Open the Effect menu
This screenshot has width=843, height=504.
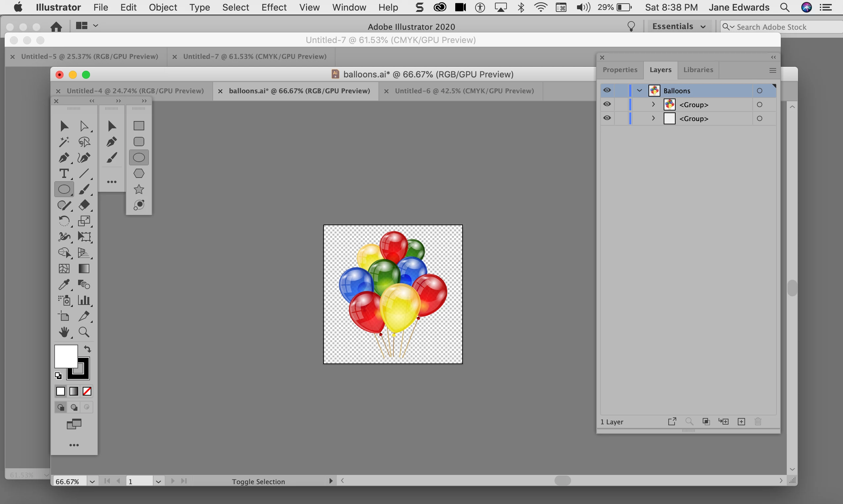274,7
